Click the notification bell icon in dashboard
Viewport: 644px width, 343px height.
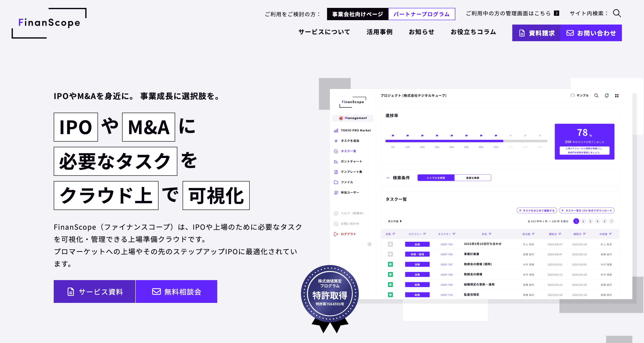pos(607,96)
